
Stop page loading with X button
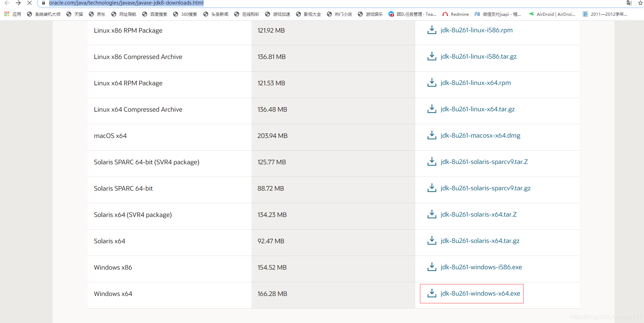pos(29,3)
